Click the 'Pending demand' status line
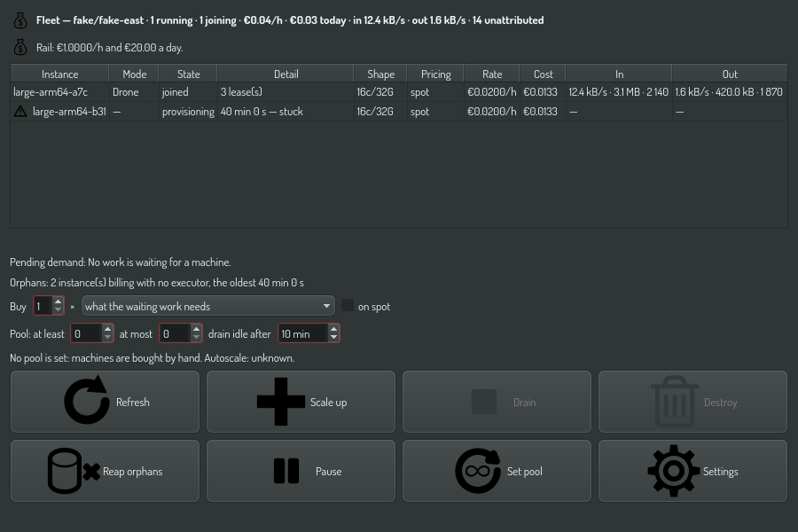Viewport: 798px width, 532px height. click(x=120, y=262)
